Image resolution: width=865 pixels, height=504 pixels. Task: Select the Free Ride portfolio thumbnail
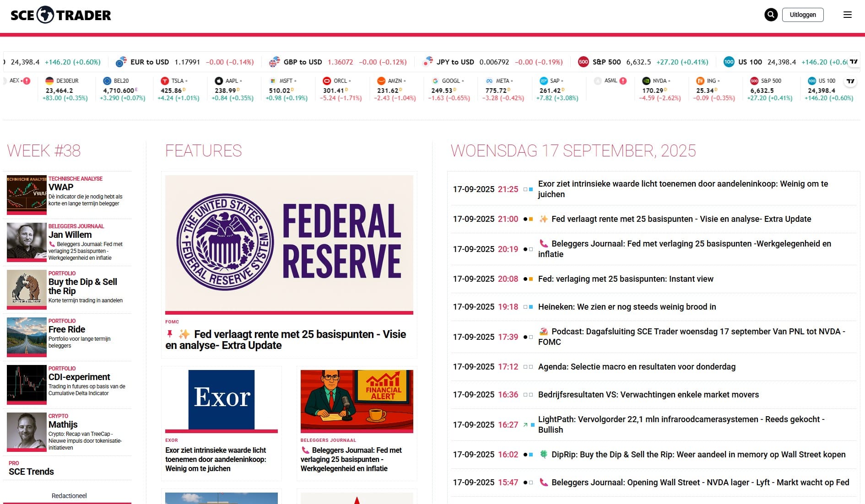[x=27, y=336]
